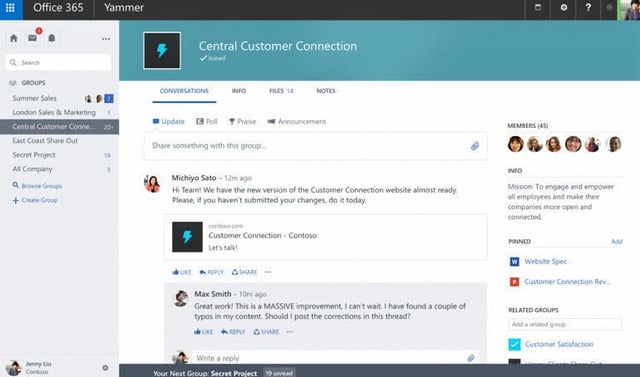The image size is (640, 377).
Task: Toggle the Joined membership status
Action: (213, 58)
